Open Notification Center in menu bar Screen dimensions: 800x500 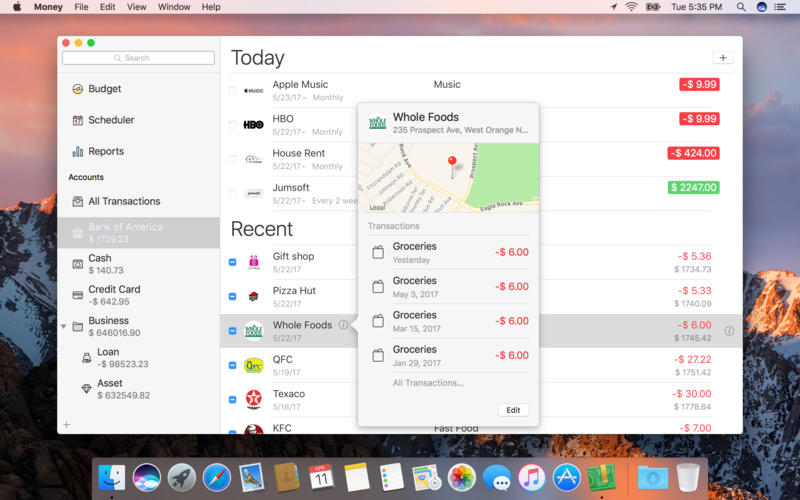780,7
